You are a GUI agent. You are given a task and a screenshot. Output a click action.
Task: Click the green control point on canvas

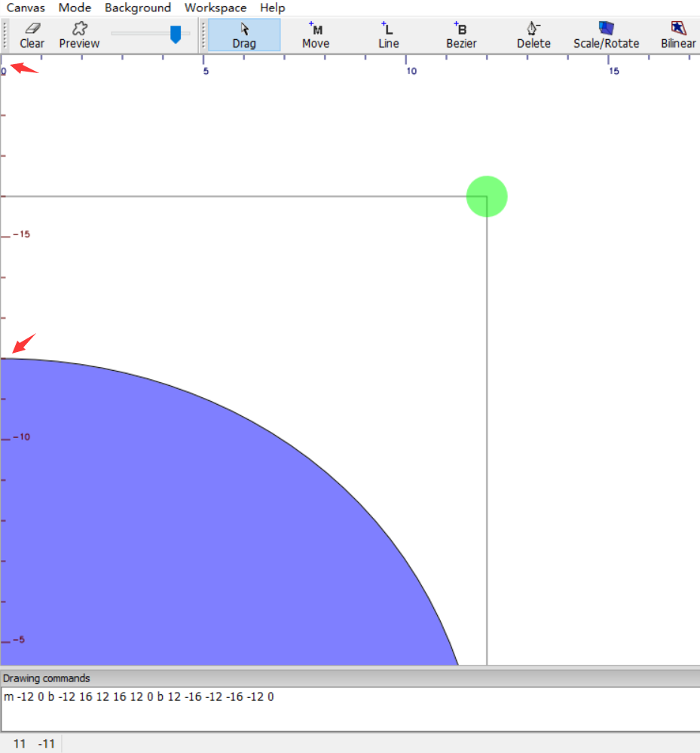coord(487,197)
